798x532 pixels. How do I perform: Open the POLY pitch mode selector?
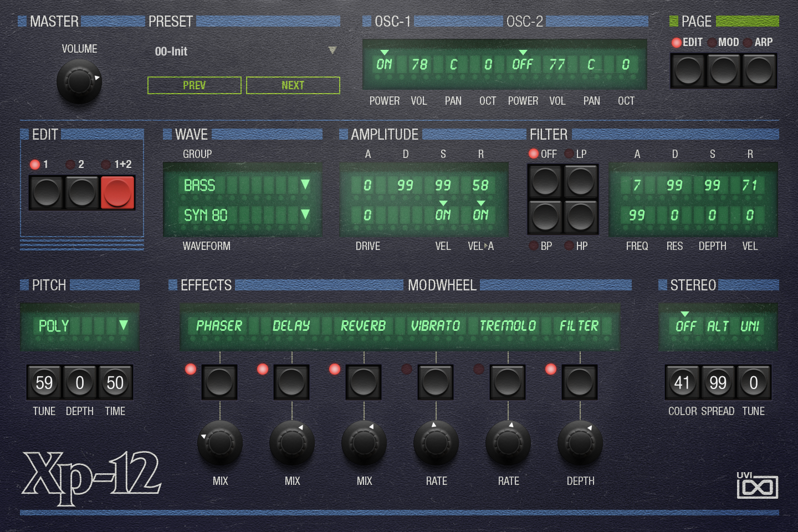[x=124, y=327]
